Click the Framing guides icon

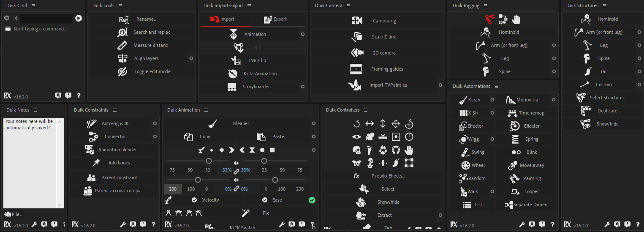coord(356,69)
